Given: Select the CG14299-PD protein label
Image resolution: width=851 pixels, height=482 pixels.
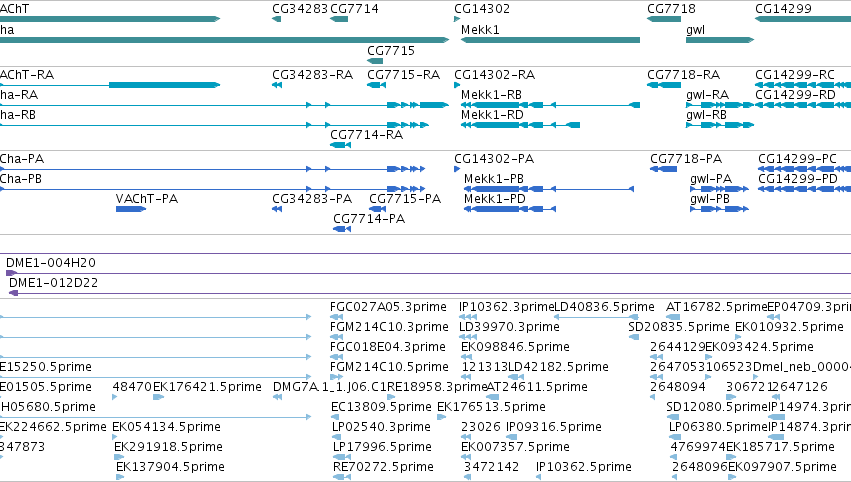Looking at the screenshot, I should click(798, 179).
